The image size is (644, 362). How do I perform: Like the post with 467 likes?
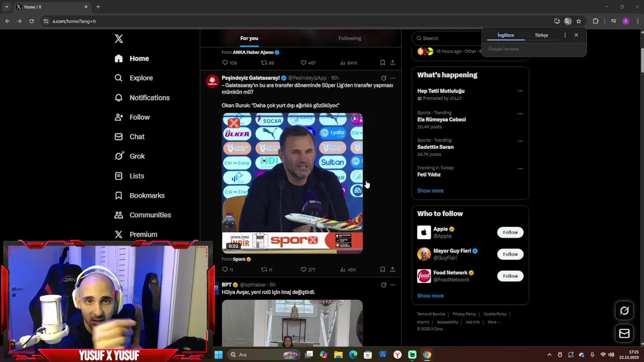pos(308,63)
